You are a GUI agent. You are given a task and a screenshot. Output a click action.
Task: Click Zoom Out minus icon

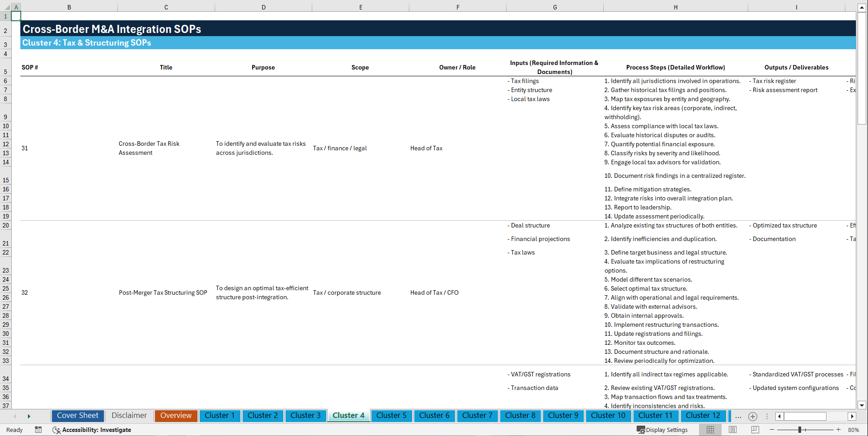pyautogui.click(x=772, y=430)
